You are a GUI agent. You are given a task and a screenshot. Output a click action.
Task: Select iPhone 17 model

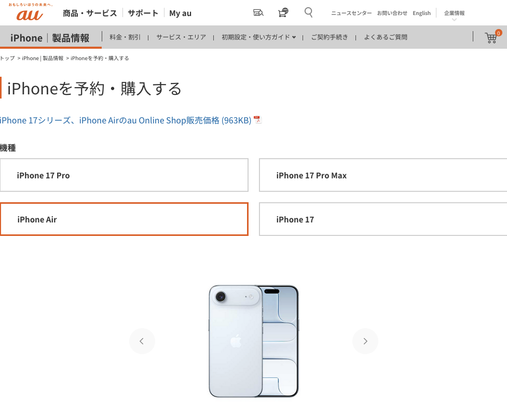[x=383, y=219]
